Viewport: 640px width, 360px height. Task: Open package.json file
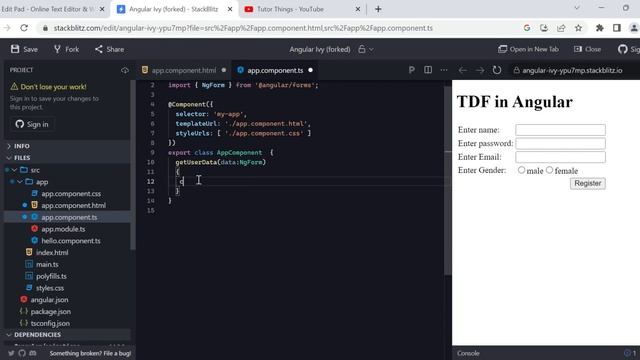point(50,312)
